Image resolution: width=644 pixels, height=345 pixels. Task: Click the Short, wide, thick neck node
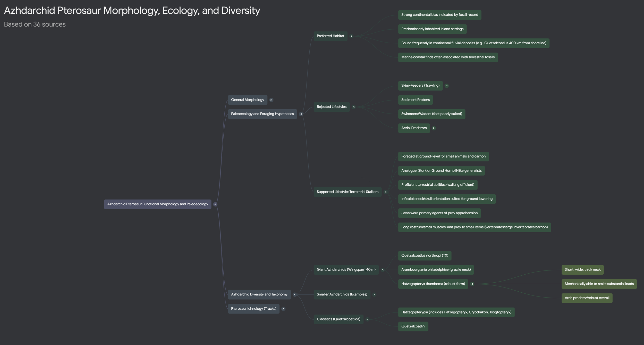pyautogui.click(x=582, y=269)
